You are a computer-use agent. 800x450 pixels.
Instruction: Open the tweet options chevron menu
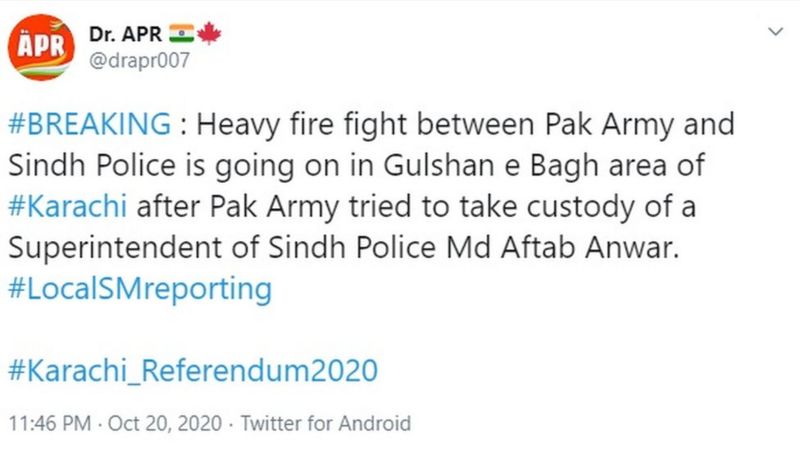(x=776, y=32)
